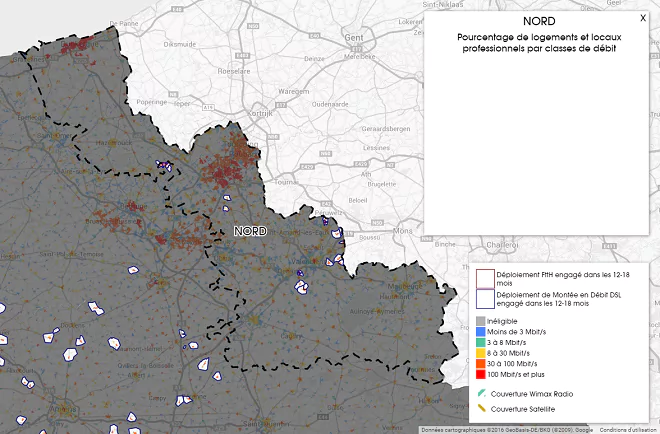
Task: Click the NORD label on the map
Action: (x=249, y=231)
